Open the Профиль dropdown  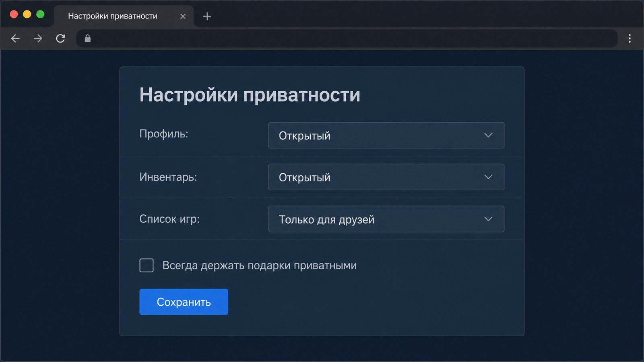click(386, 136)
